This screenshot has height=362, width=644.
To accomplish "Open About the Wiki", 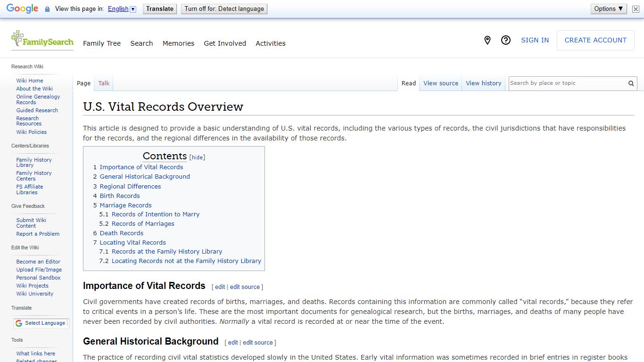I will (x=34, y=89).
